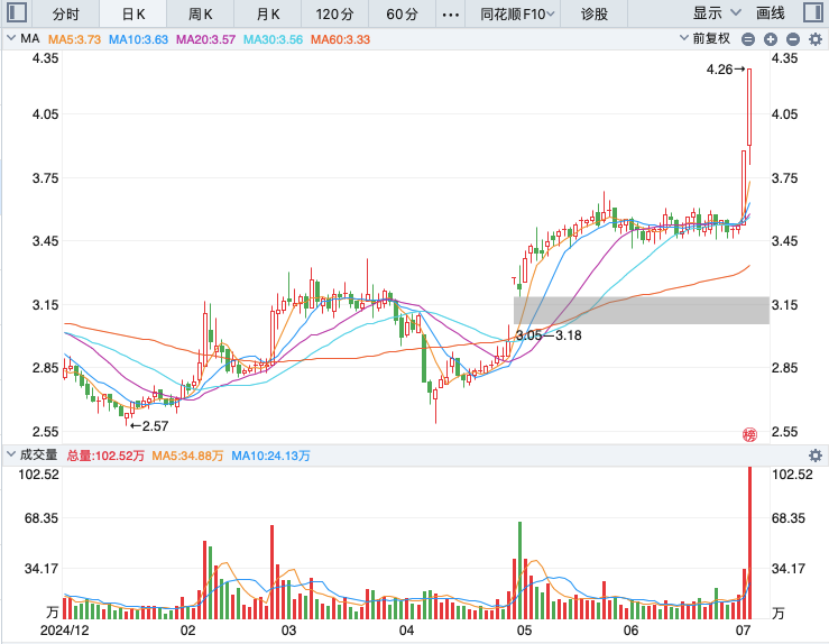The width and height of the screenshot is (830, 644).
Task: Open volume panel settings gear
Action: [x=816, y=456]
